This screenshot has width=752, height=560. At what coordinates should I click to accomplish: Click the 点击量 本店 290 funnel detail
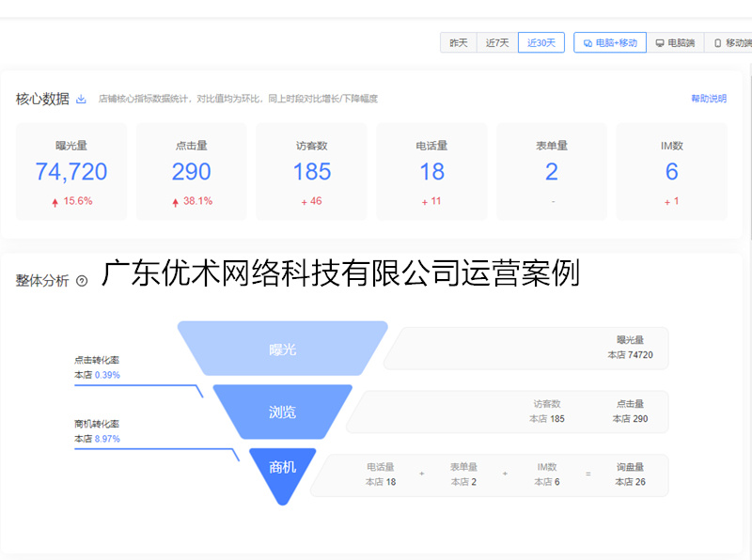click(x=630, y=412)
